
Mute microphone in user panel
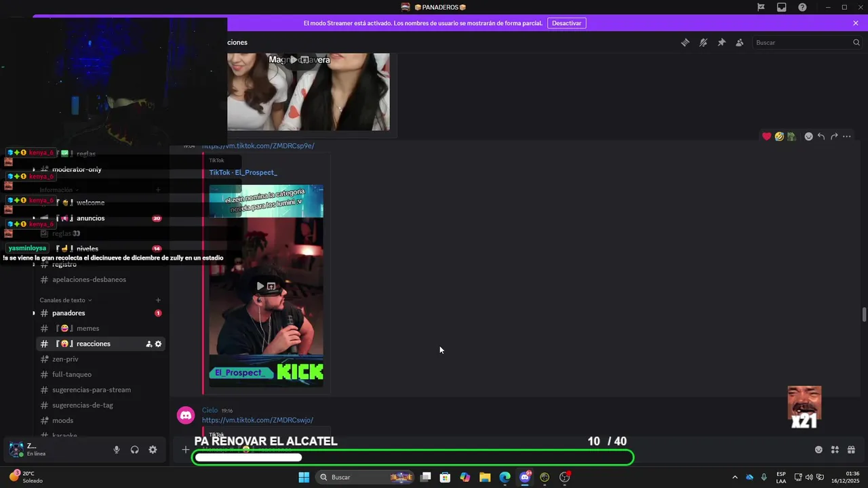pos(117,449)
